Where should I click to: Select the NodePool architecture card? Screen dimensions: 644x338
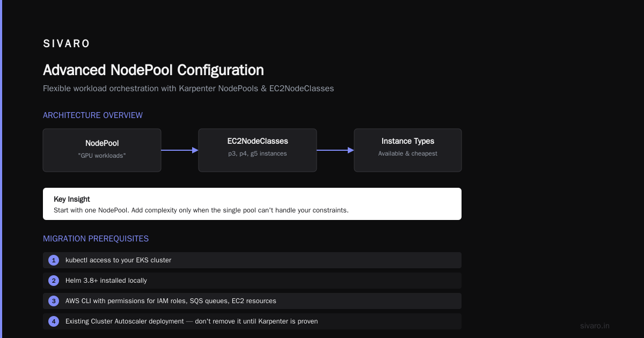click(x=102, y=150)
